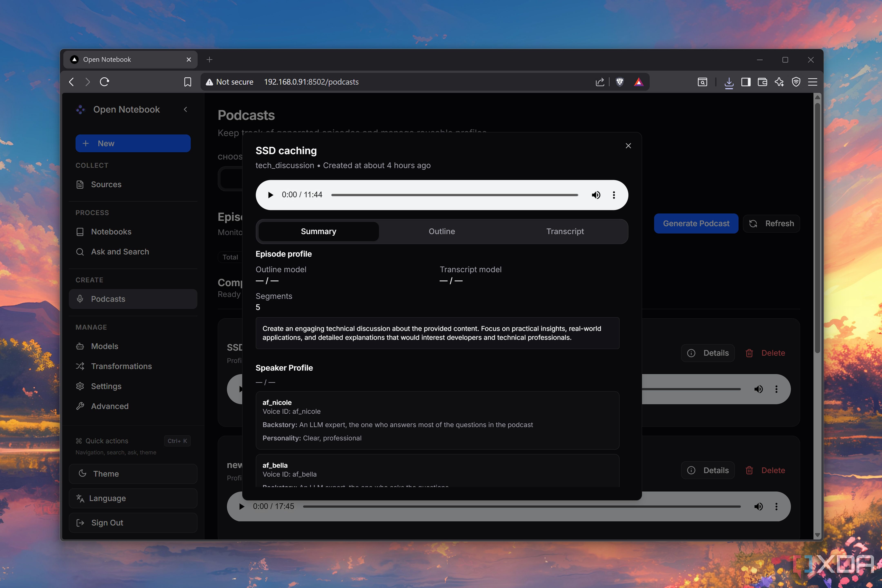882x588 pixels.
Task: Open Leo AI assistant sparkle icon
Action: (779, 82)
